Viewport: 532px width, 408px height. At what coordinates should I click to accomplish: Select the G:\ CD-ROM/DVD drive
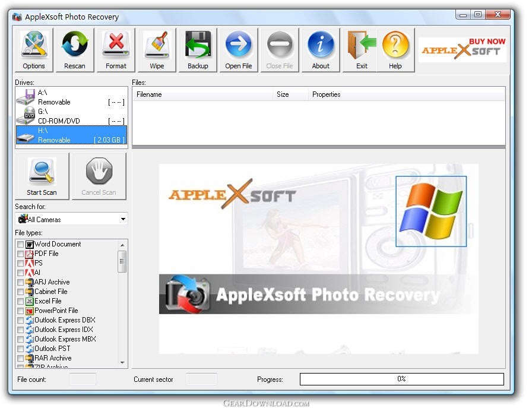[x=71, y=116]
